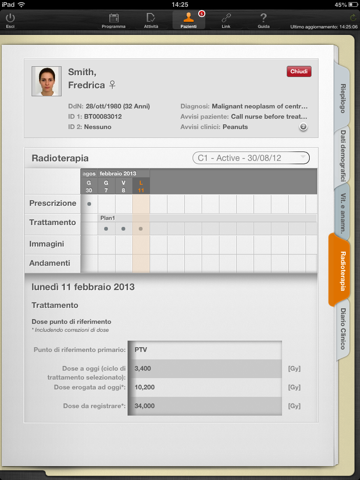Select the Immagini row label

point(47,244)
